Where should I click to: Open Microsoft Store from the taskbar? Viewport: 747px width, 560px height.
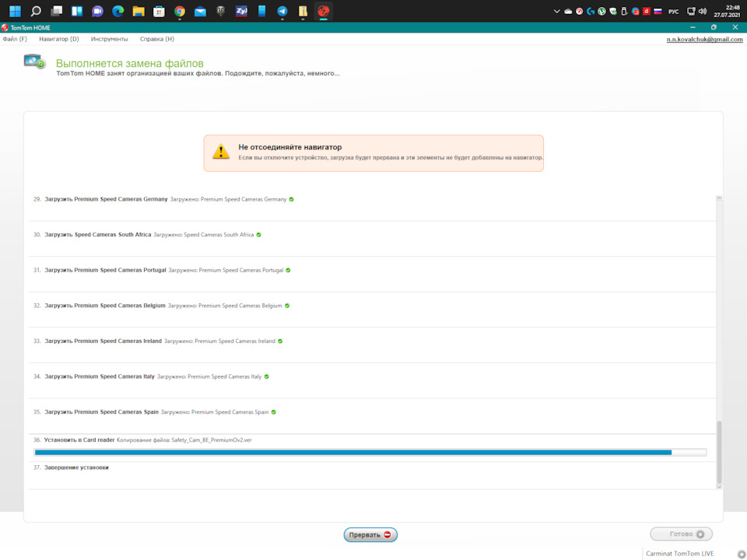pyautogui.click(x=159, y=11)
